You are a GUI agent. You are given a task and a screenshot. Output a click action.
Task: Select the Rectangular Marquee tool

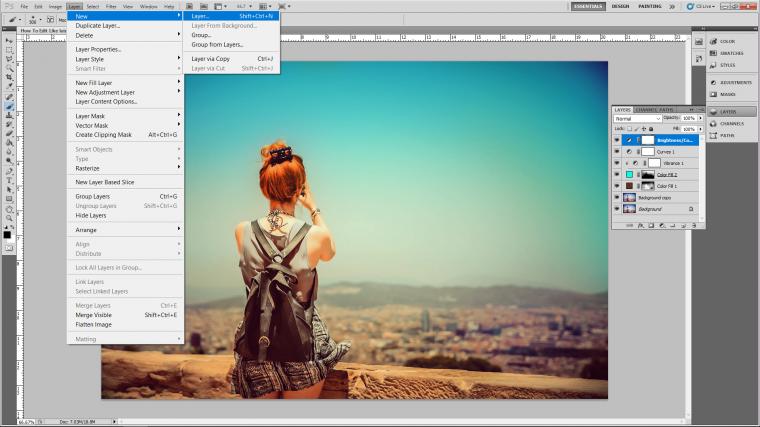pos(9,50)
